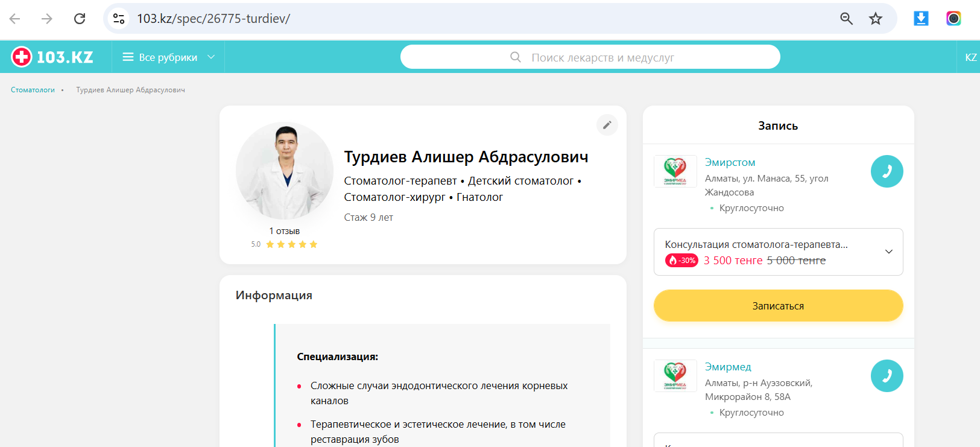Open the colorful camera extension icon

coord(953,19)
